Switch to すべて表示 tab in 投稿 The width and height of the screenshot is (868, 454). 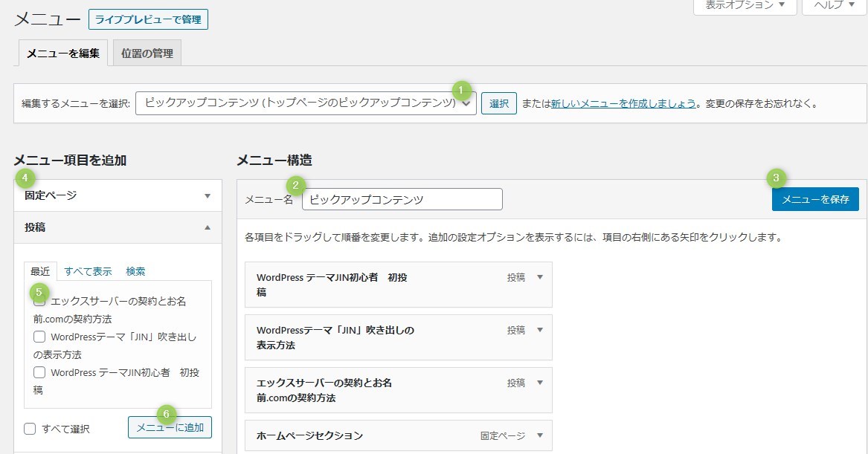(x=88, y=271)
